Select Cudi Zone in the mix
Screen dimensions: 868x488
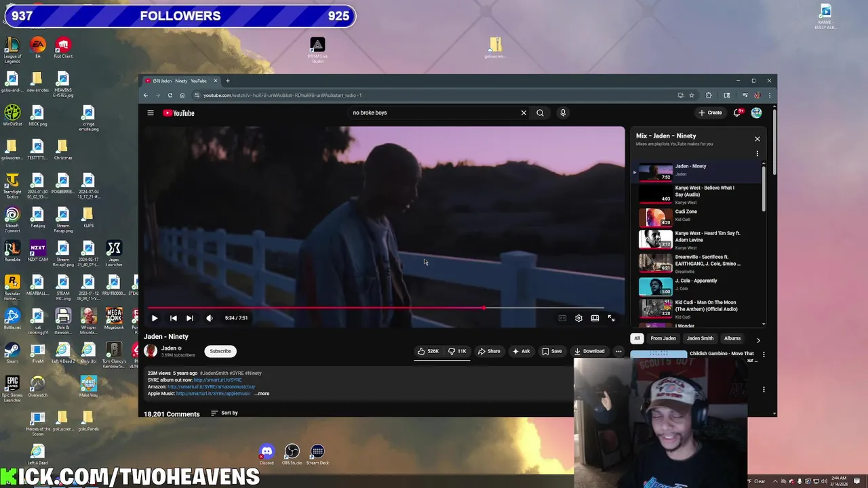[698, 217]
